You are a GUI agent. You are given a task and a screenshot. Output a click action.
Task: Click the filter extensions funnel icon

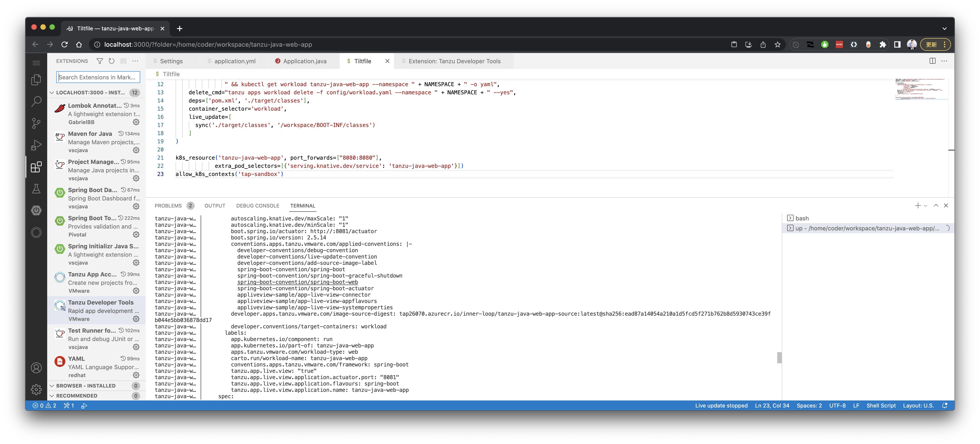[100, 61]
